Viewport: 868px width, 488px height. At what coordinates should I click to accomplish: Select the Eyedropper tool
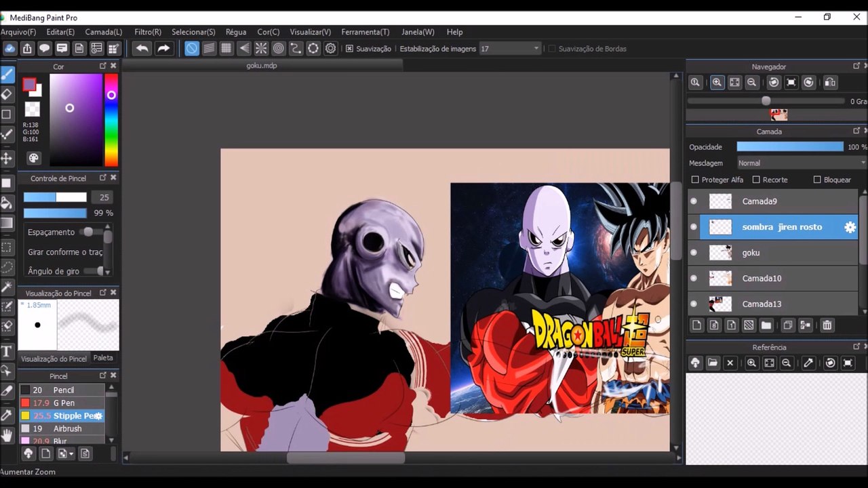click(x=7, y=415)
